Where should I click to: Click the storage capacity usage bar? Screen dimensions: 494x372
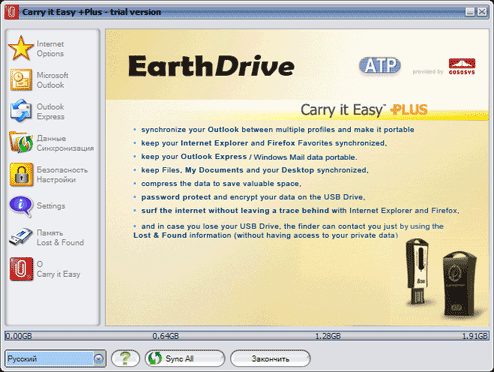point(247,336)
